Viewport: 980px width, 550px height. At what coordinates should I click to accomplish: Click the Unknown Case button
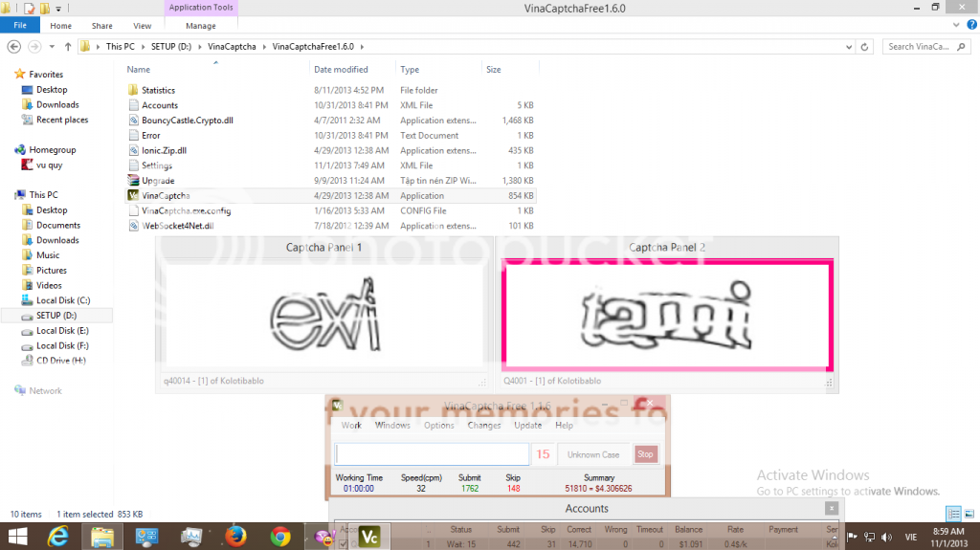point(593,454)
